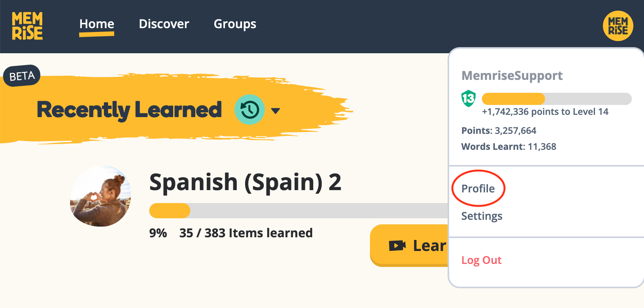
Task: Open the Discover tab
Action: point(164,24)
